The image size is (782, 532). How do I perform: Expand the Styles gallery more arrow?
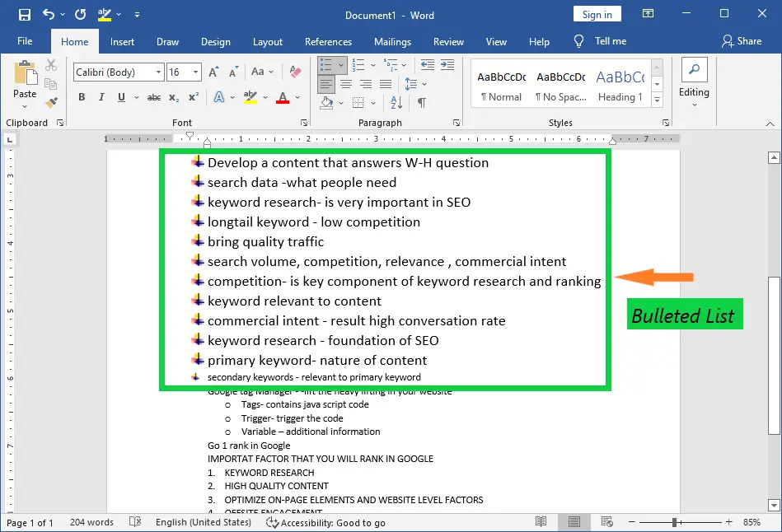pos(657,100)
